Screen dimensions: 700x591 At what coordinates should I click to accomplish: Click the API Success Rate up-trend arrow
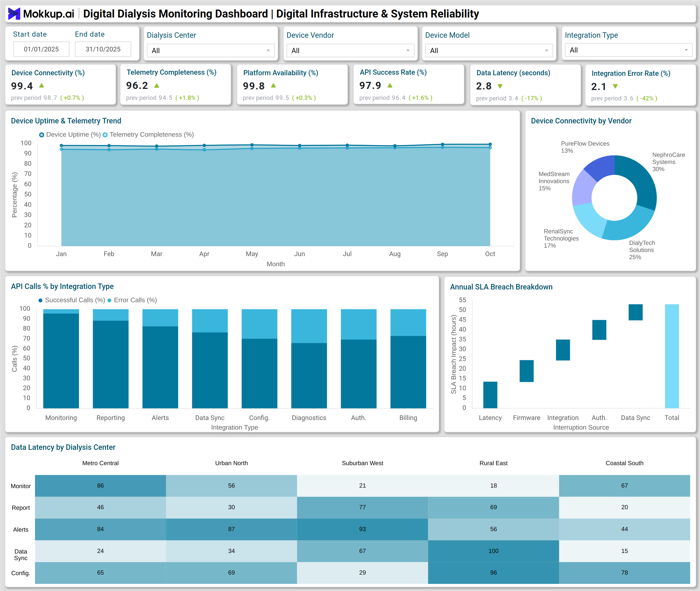390,85
